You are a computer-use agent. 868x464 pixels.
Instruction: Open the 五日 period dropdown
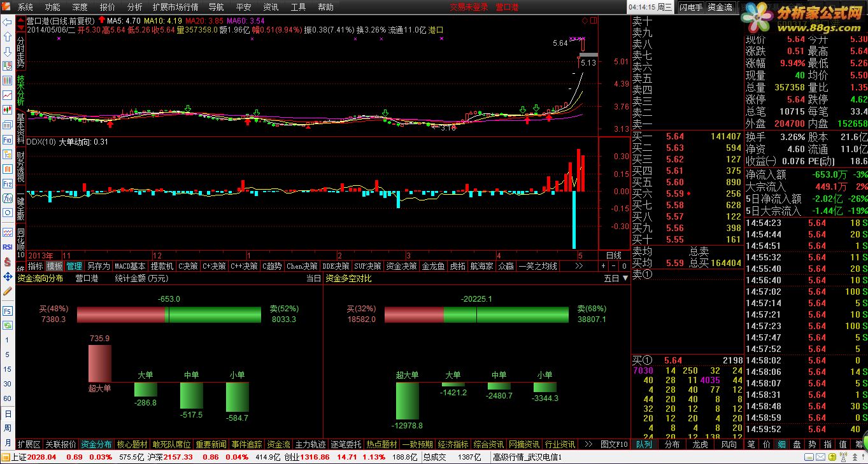[x=615, y=278]
